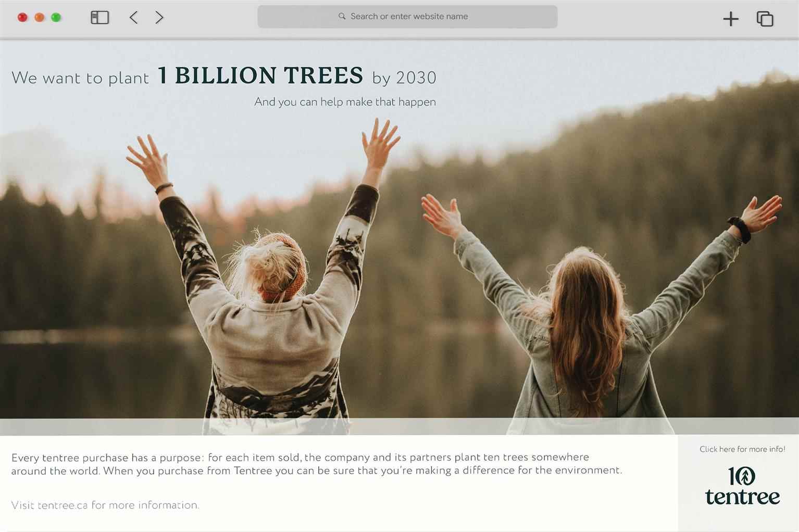
Task: Click 'We want to plant' heading text
Action: click(80, 78)
